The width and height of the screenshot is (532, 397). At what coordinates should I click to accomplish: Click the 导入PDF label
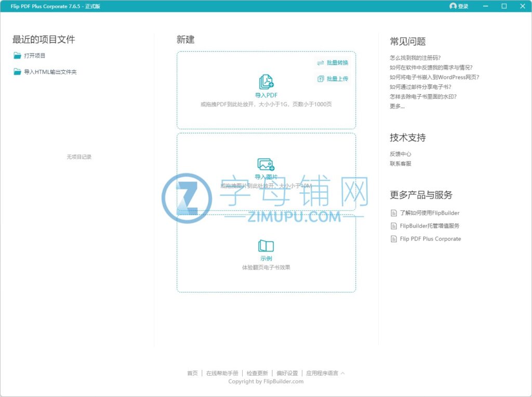tap(267, 95)
